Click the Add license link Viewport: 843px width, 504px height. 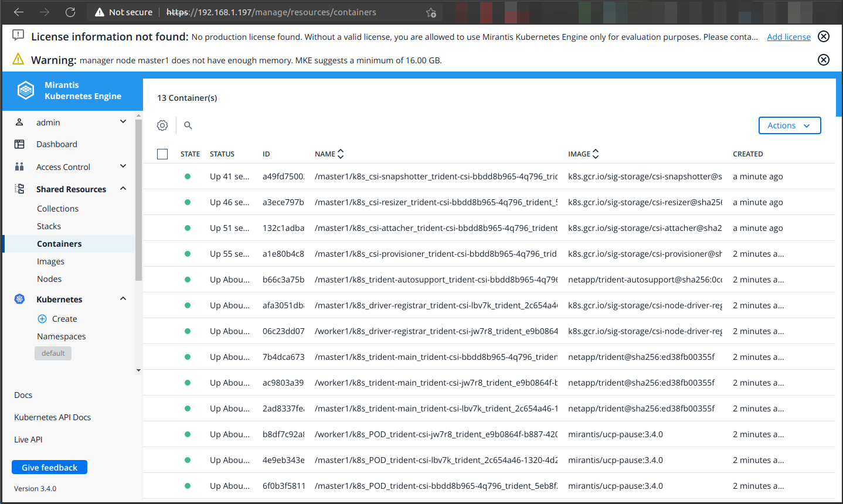(x=788, y=37)
